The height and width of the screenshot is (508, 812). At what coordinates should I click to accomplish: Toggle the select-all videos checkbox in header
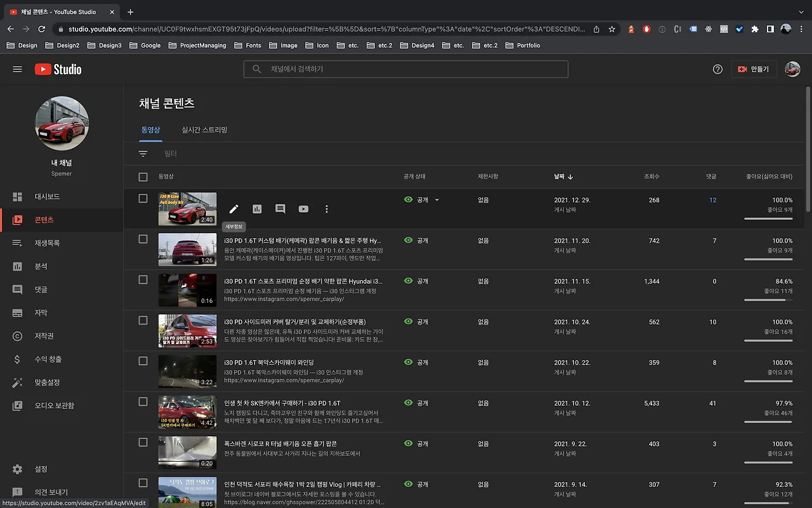(143, 177)
